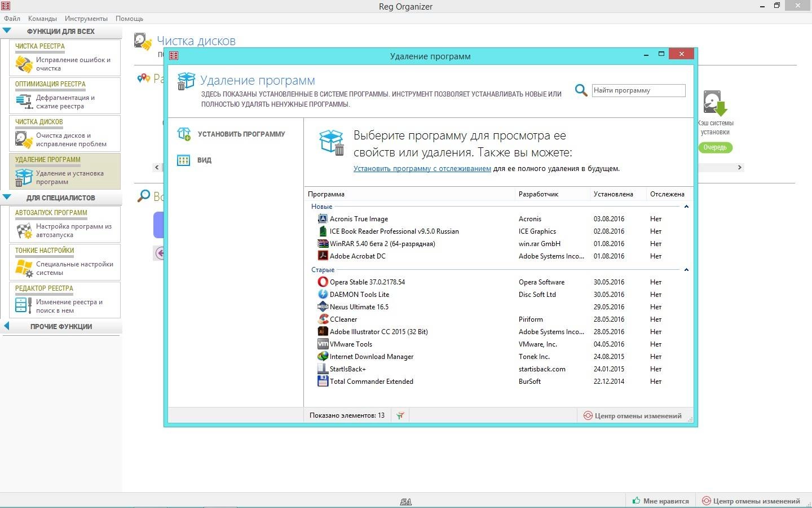Click Показано элементов: 13 status text
The width and height of the screenshot is (812, 508).
coord(347,415)
